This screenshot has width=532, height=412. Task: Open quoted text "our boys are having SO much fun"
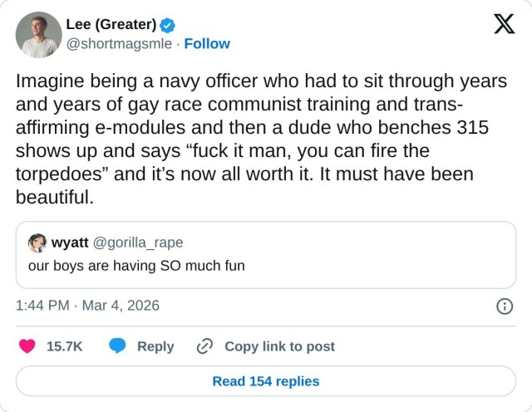click(136, 266)
